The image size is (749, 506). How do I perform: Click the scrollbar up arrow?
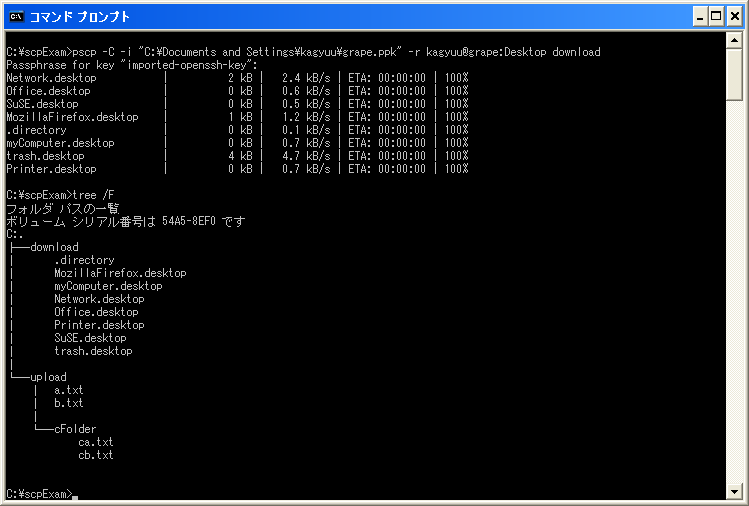735,42
